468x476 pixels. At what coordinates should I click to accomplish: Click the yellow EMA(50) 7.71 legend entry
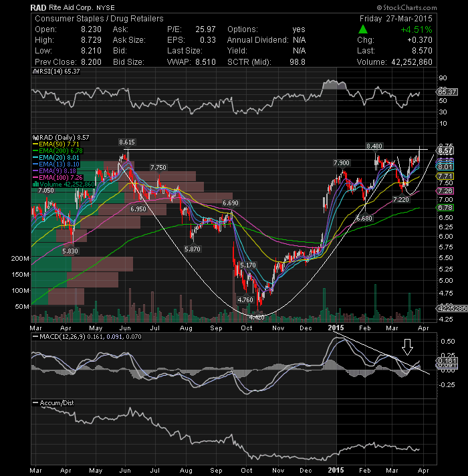click(x=56, y=144)
